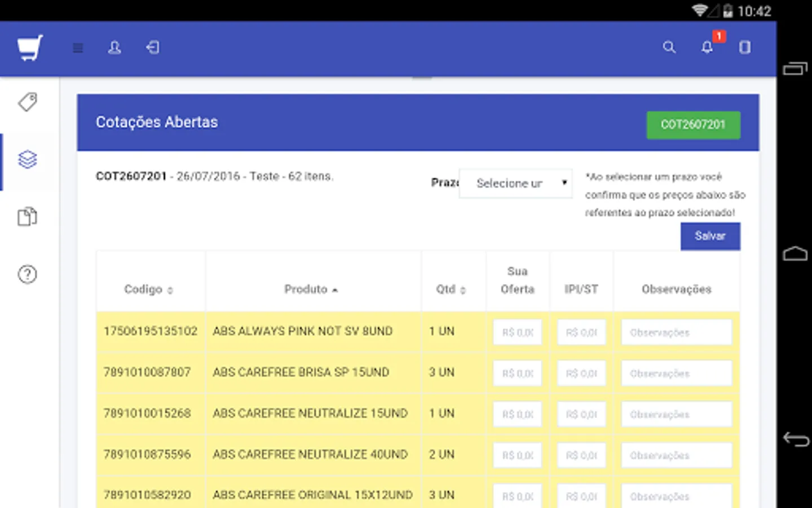This screenshot has height=508, width=812.
Task: Click the Salvar button
Action: pyautogui.click(x=710, y=236)
